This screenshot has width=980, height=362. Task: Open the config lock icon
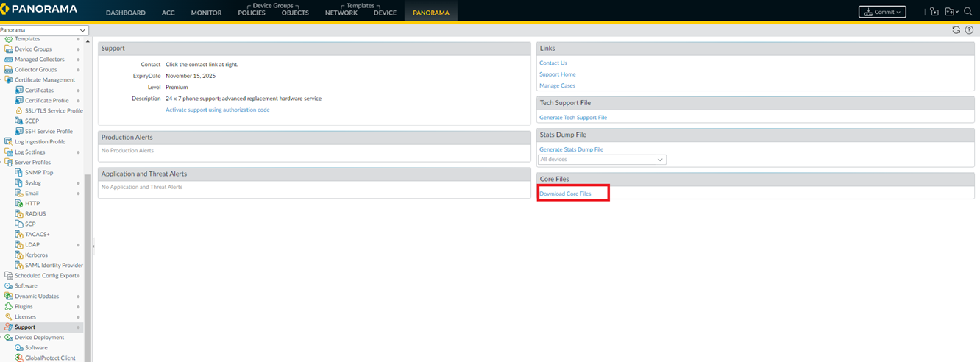click(x=934, y=12)
